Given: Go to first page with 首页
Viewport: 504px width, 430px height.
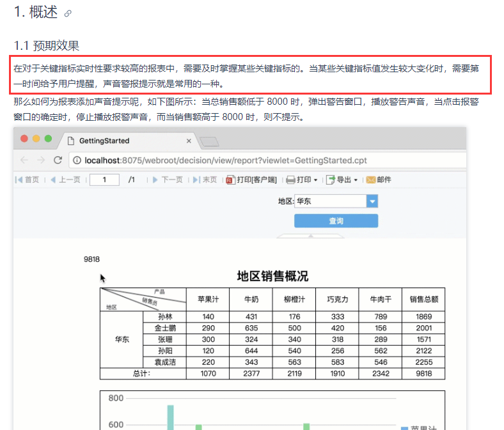Looking at the screenshot, I should click(27, 180).
